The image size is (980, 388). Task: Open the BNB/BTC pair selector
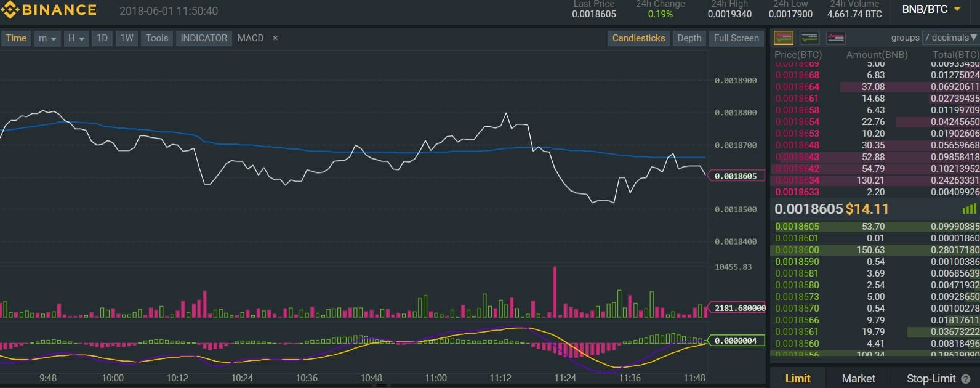pos(931,9)
